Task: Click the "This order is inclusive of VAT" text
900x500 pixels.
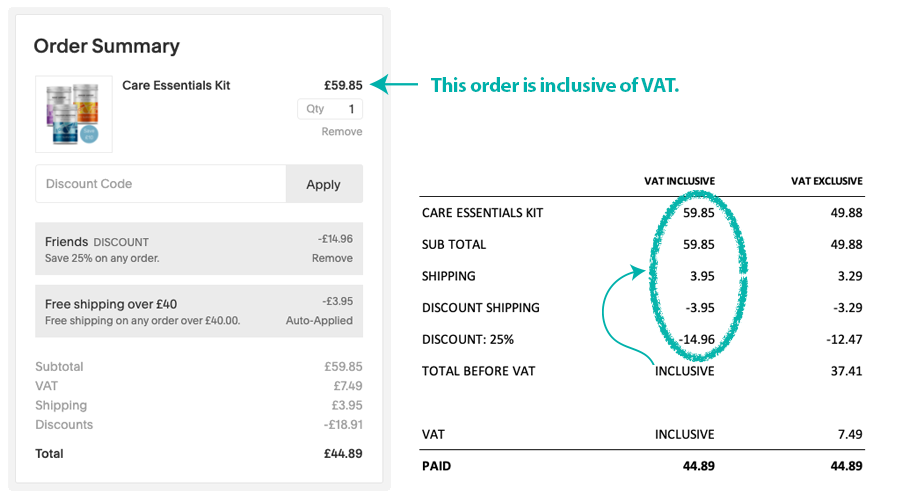Action: (555, 86)
